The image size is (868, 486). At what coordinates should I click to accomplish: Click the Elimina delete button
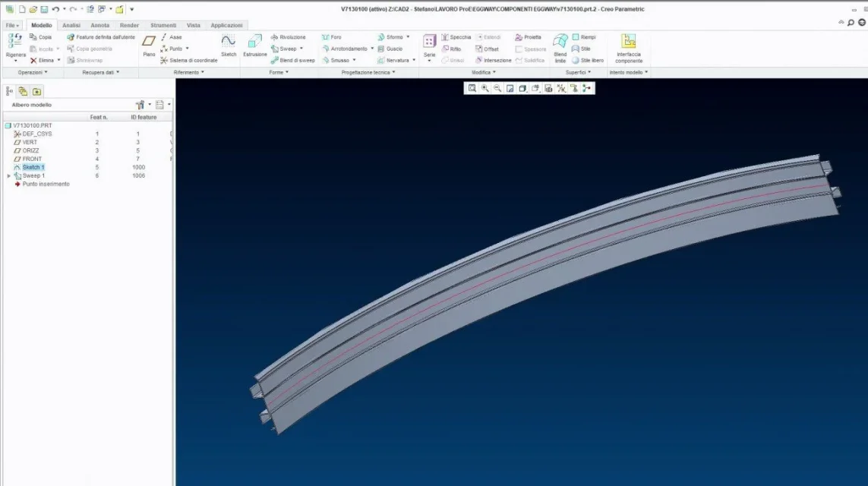(x=43, y=60)
